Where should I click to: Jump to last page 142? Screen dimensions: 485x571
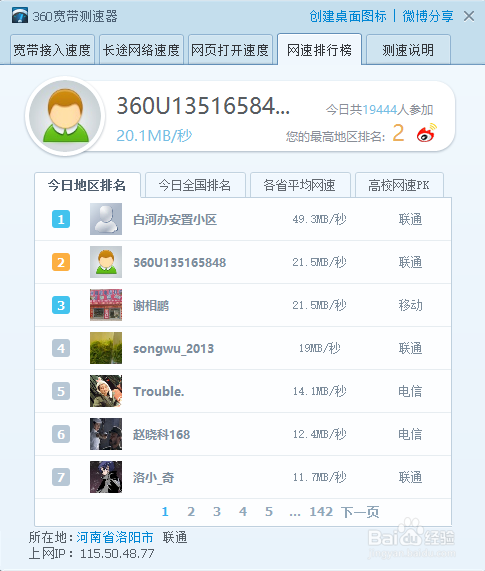[x=321, y=512]
